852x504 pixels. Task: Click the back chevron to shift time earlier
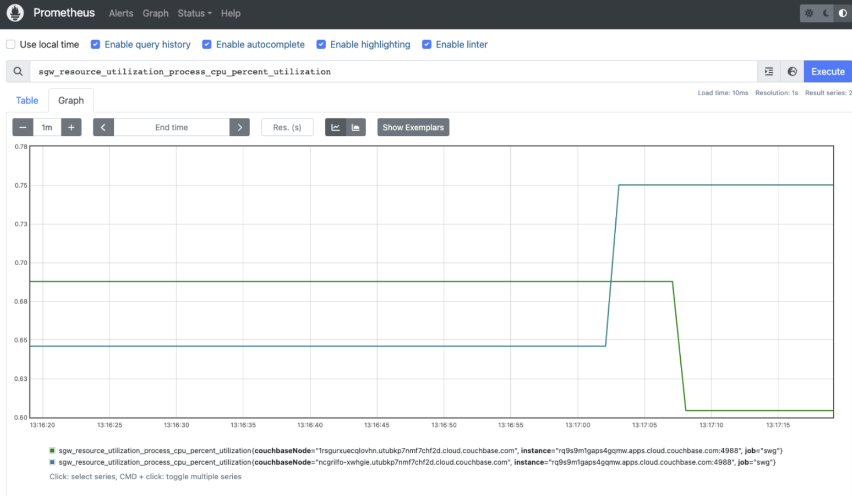point(103,127)
